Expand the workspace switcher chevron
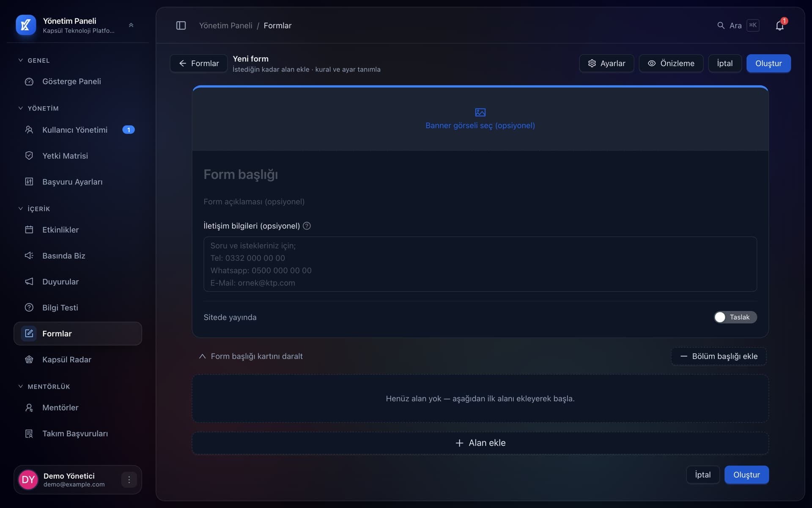The height and width of the screenshot is (508, 812). click(131, 25)
